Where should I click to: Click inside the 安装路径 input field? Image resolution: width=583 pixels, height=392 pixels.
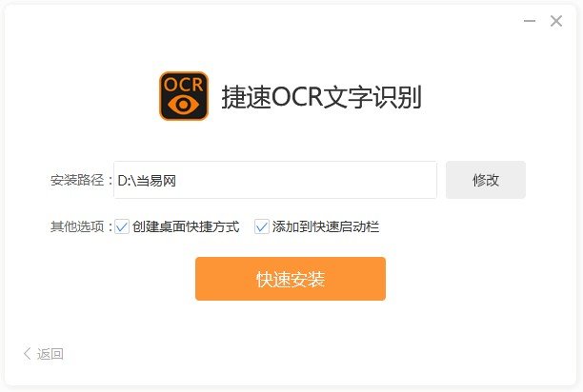[x=275, y=180]
